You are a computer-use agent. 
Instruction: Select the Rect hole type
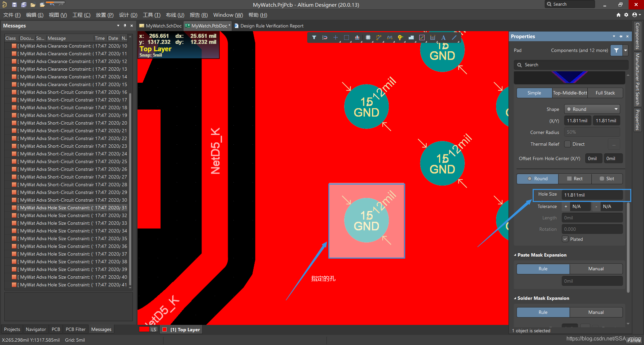(x=575, y=179)
